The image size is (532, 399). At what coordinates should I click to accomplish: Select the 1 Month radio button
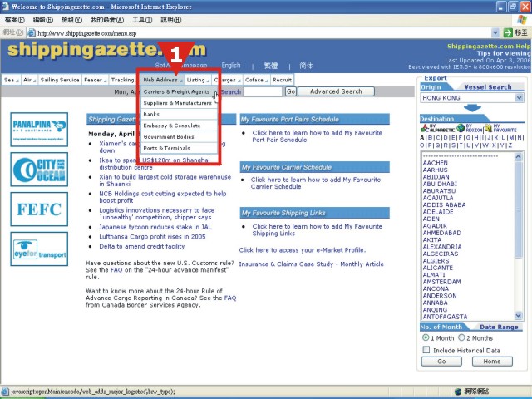coord(426,337)
